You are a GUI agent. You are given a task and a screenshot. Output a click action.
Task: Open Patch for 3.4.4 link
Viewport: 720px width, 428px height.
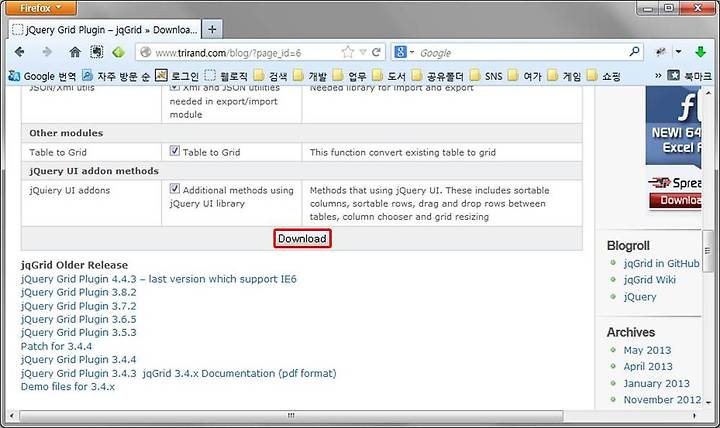[56, 346]
